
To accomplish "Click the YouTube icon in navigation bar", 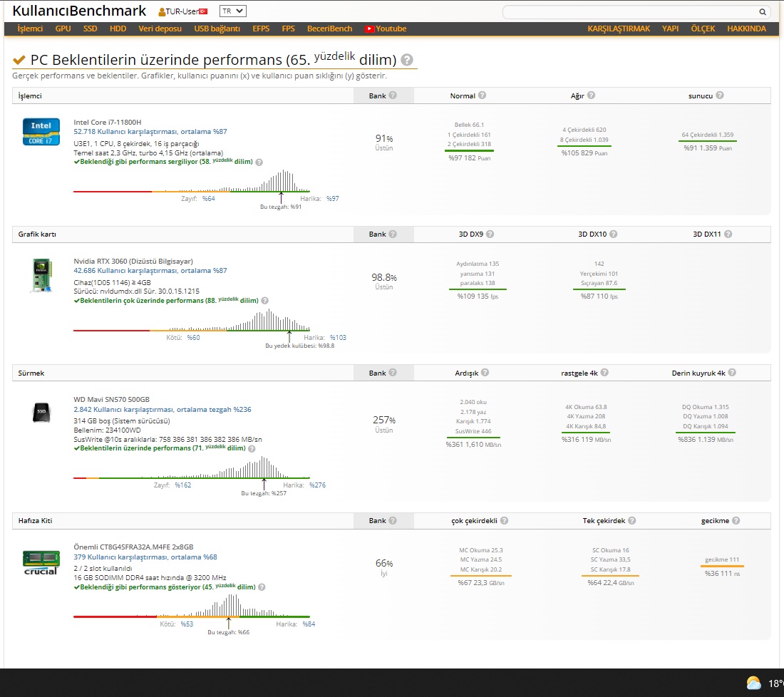I will (x=369, y=29).
